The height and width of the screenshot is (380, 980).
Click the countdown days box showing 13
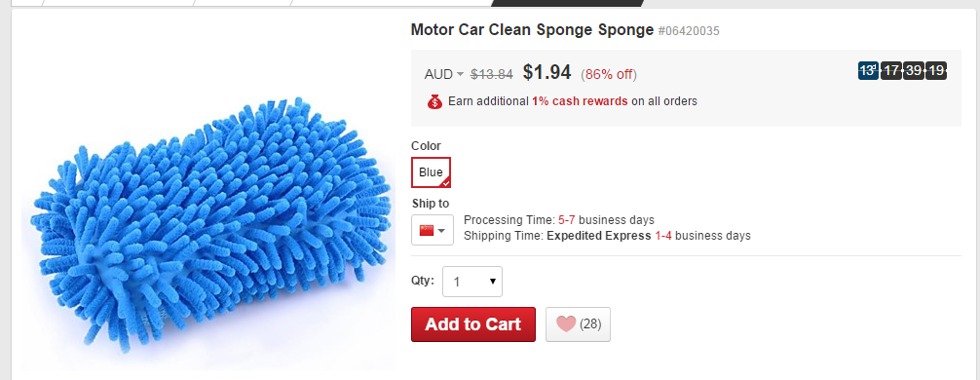[x=868, y=70]
